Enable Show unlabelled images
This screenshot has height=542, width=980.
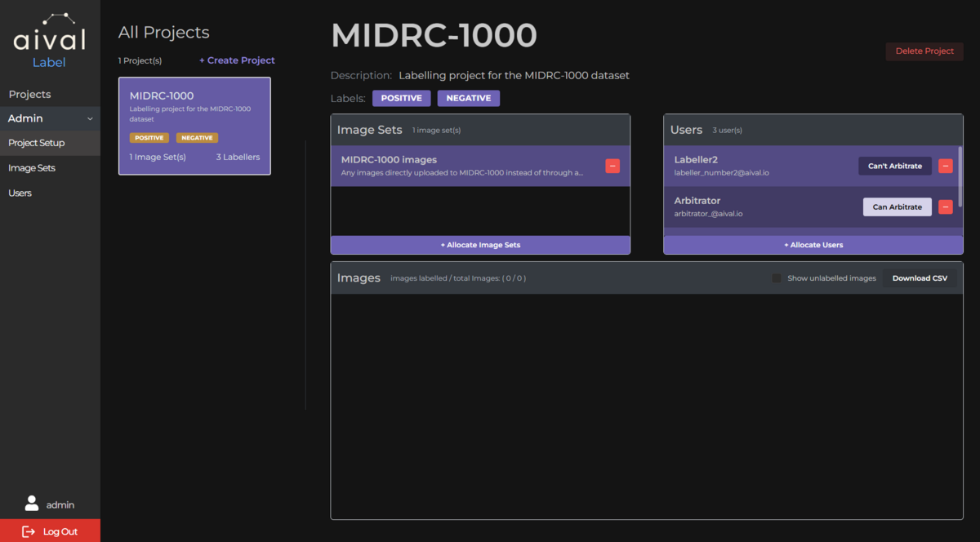[x=775, y=278]
